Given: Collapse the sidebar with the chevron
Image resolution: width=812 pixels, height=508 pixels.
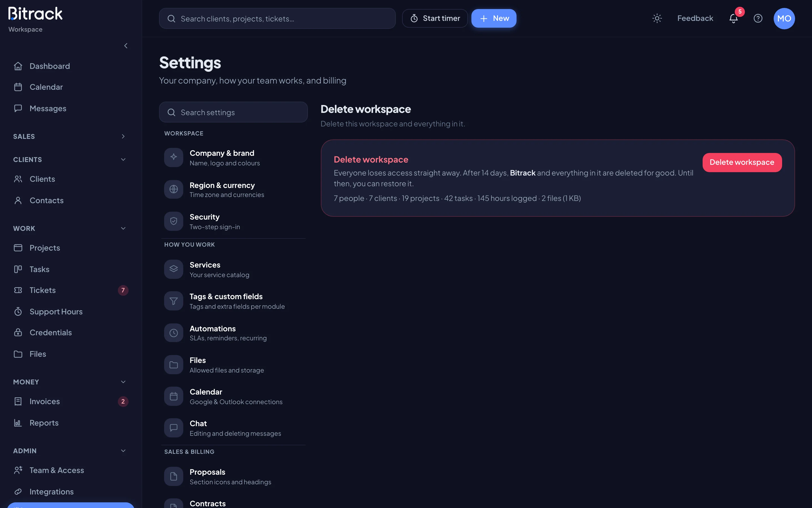Looking at the screenshot, I should pyautogui.click(x=126, y=46).
